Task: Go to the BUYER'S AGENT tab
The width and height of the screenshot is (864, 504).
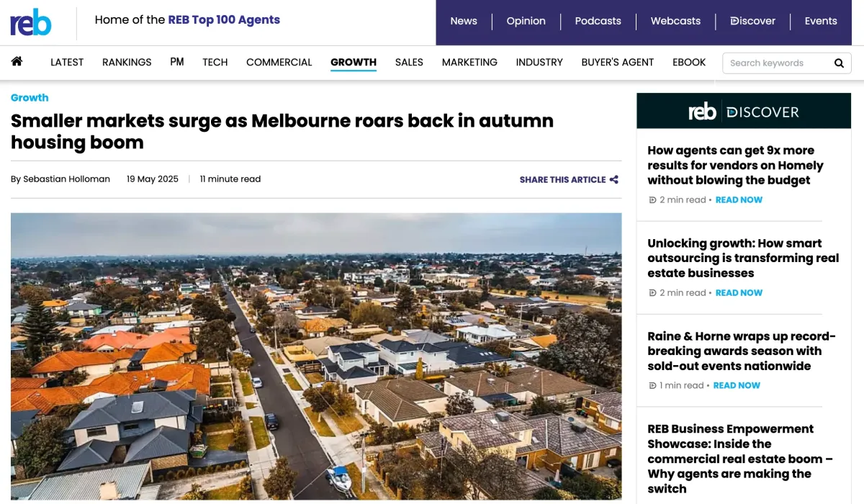Action: point(618,63)
